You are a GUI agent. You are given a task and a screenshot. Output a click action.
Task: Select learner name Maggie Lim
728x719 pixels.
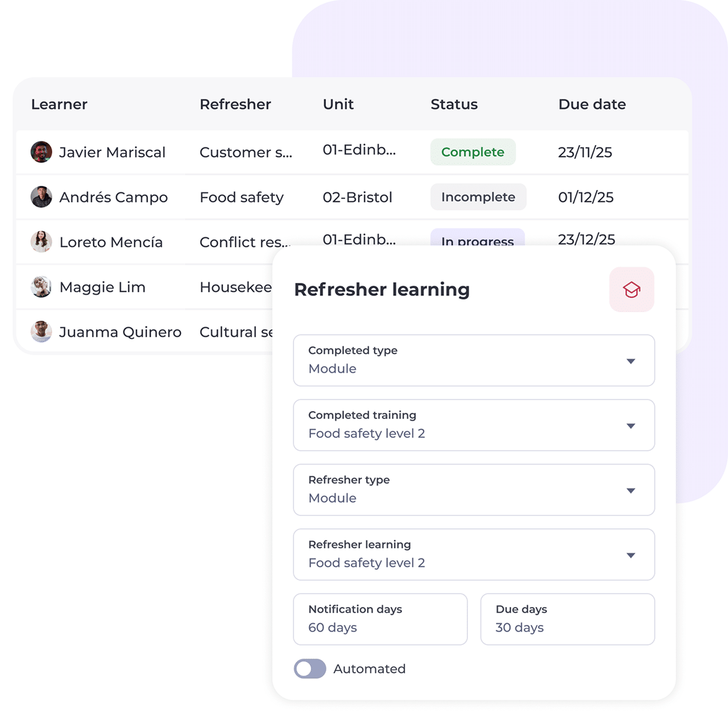102,287
